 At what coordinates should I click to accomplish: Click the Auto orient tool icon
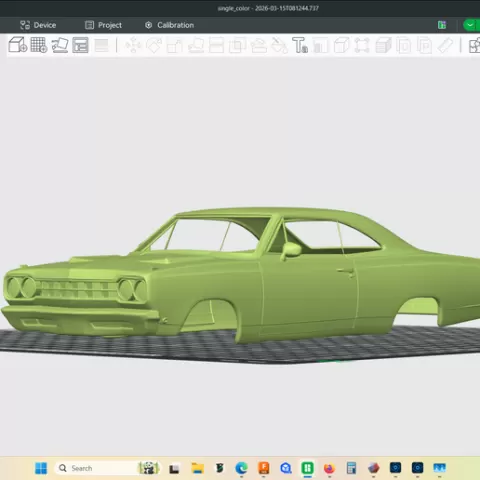(60, 45)
